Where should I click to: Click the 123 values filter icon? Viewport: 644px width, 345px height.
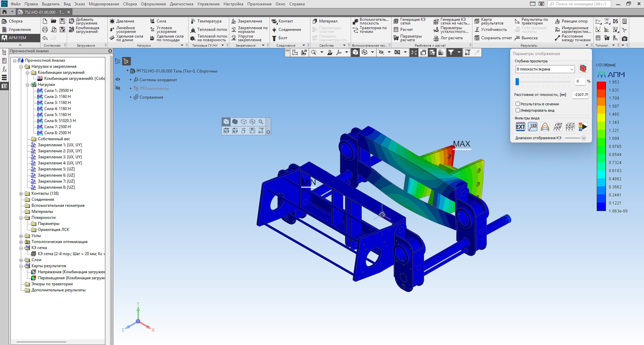533,127
